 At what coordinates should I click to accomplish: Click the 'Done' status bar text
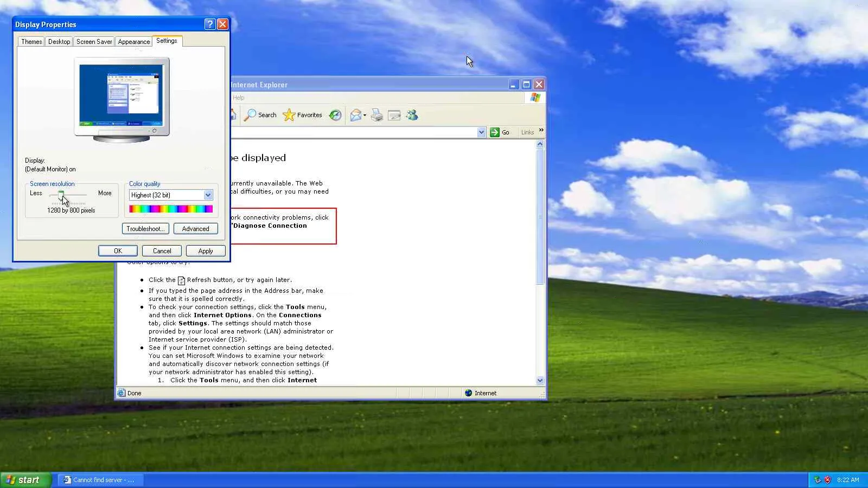click(134, 393)
